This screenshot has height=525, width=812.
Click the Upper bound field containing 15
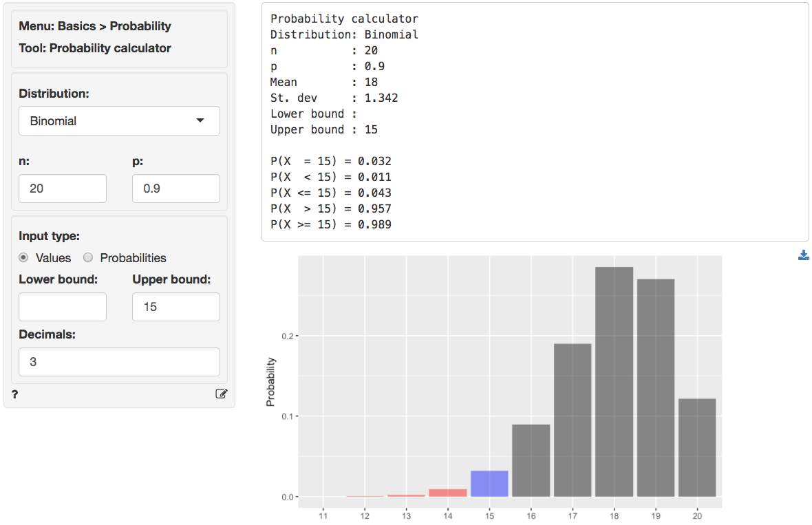175,307
